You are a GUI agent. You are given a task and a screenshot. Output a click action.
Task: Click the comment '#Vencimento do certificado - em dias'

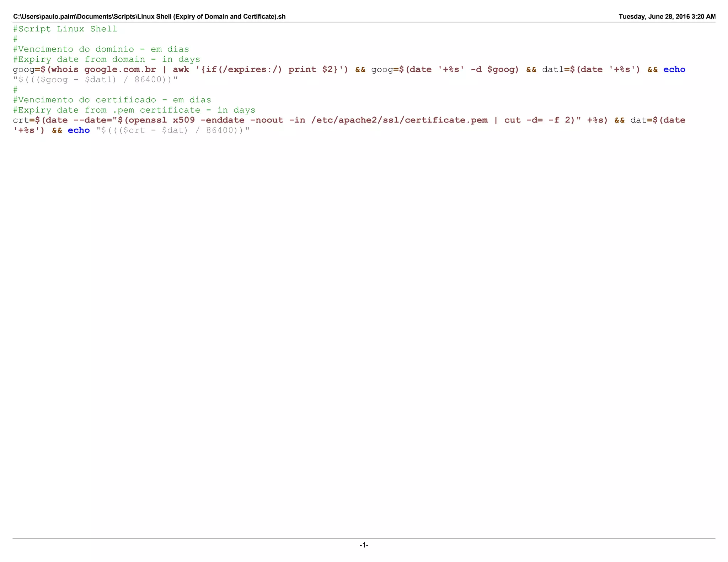112,100
